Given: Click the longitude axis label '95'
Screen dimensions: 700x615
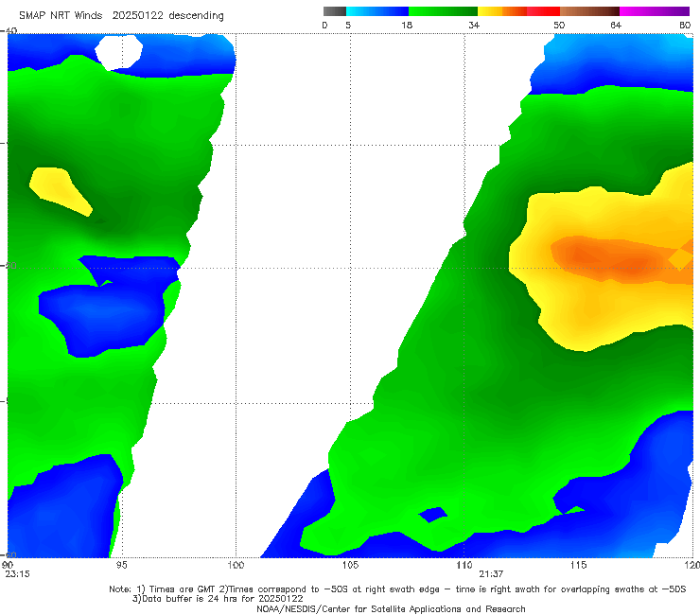Looking at the screenshot, I should click(x=121, y=566).
